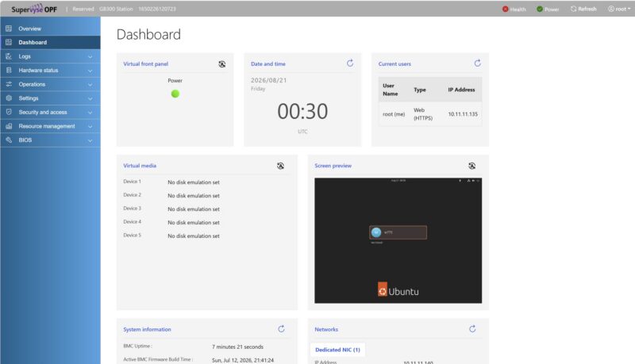Click the Operations sidebar icon
This screenshot has width=635, height=364.
tap(9, 84)
